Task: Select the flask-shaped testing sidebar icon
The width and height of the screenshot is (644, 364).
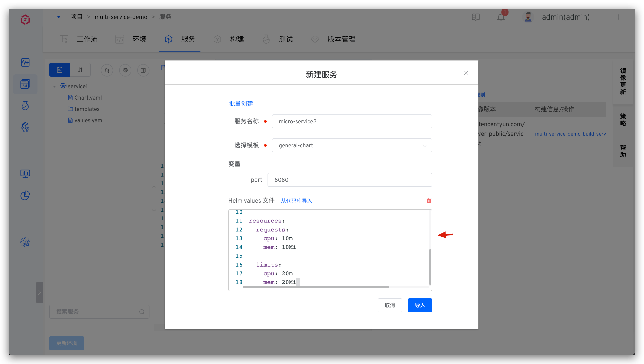Action: [25, 105]
